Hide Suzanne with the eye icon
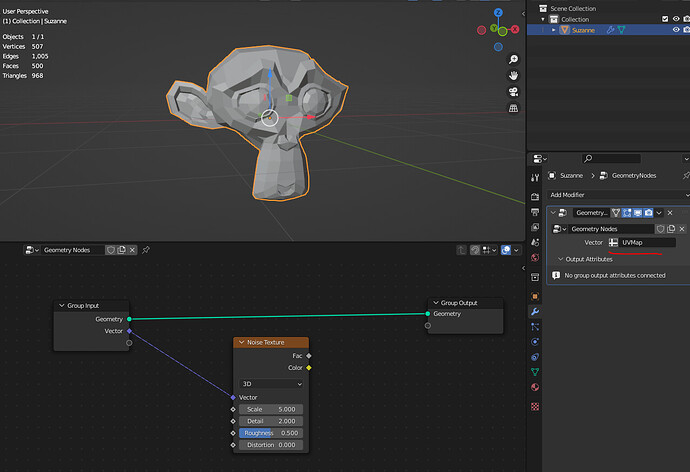Screen dimensions: 690x472 click(676, 30)
